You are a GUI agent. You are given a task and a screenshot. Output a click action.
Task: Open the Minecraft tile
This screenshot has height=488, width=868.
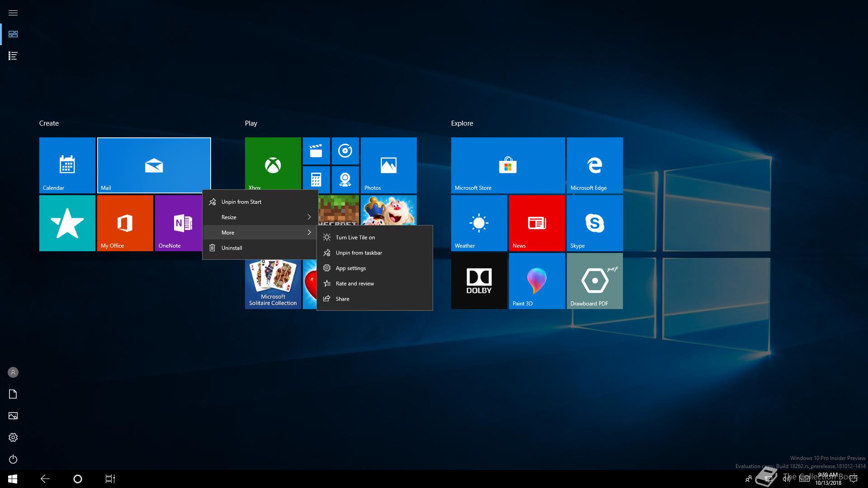coord(339,210)
